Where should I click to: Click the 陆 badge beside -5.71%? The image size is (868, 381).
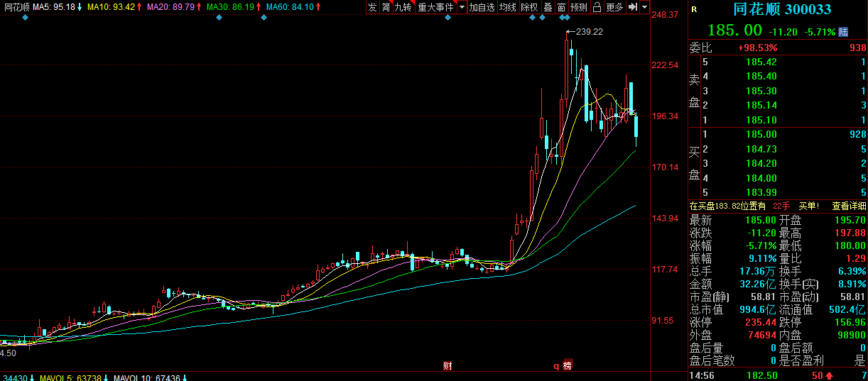(843, 31)
